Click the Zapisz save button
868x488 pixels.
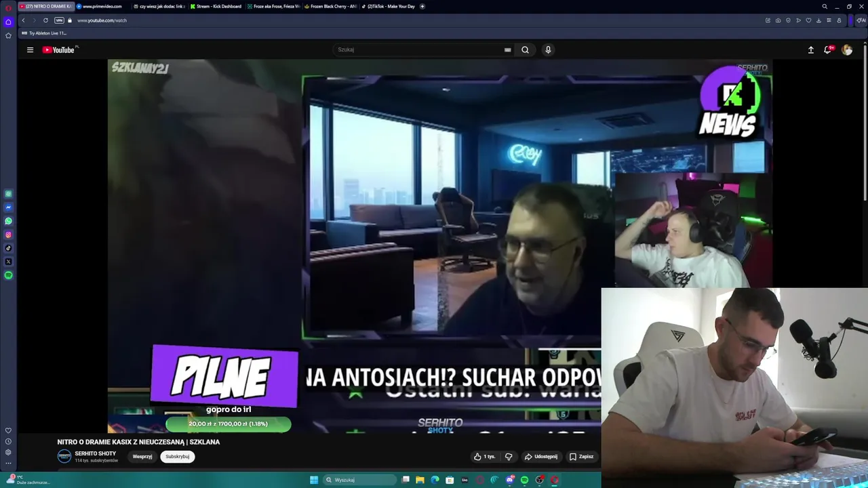click(x=582, y=457)
